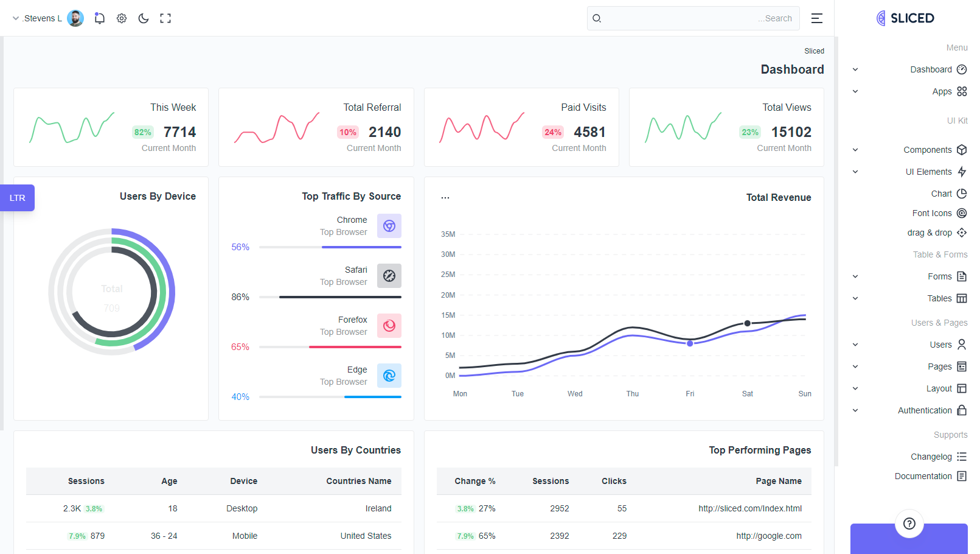Enter fullscreen mode via the header icon
The width and height of the screenshot is (980, 554).
click(165, 18)
